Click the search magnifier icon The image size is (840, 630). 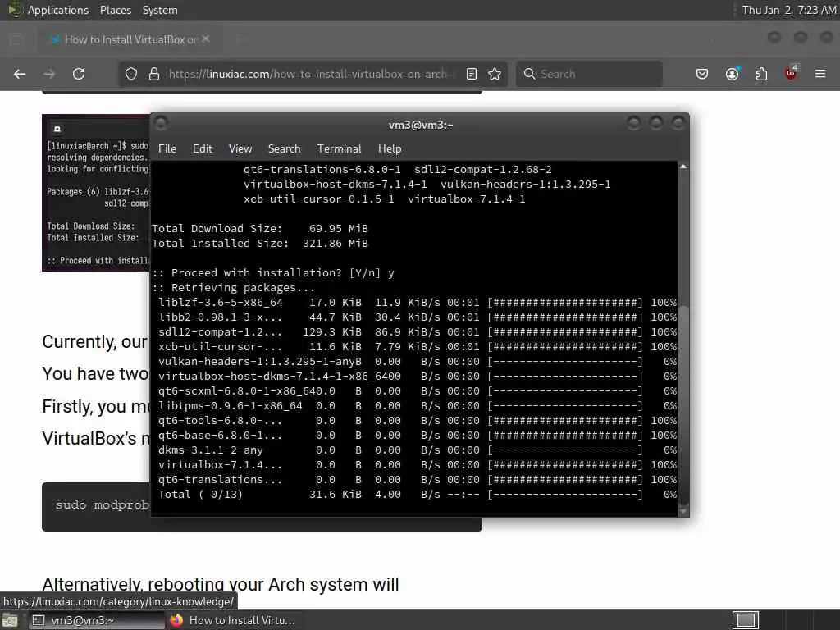[529, 74]
